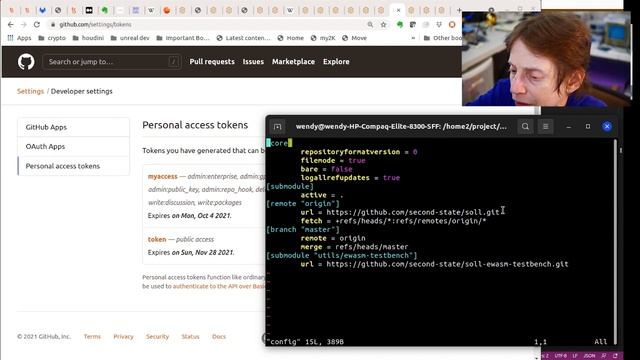The height and width of the screenshot is (360, 640).
Task: Click the orange circular extension icon
Action: [x=452, y=24]
